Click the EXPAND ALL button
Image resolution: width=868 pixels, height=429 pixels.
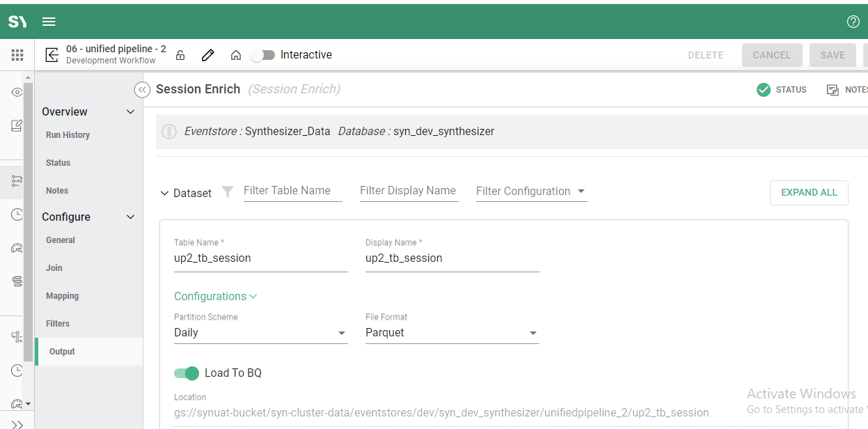click(809, 193)
